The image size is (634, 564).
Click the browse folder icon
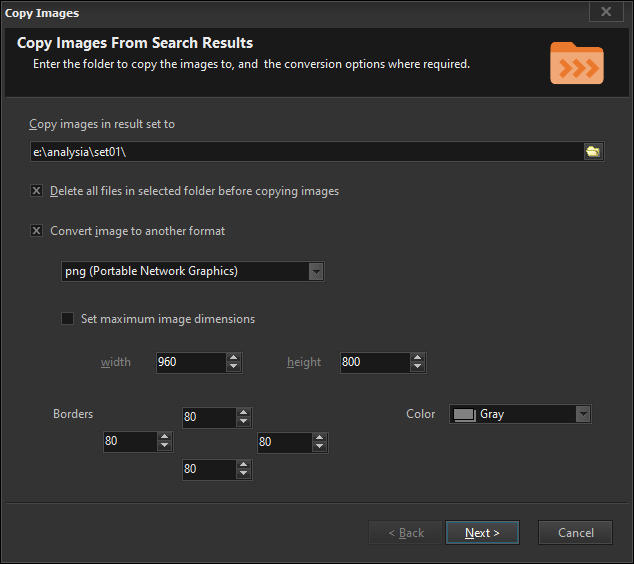pyautogui.click(x=593, y=151)
